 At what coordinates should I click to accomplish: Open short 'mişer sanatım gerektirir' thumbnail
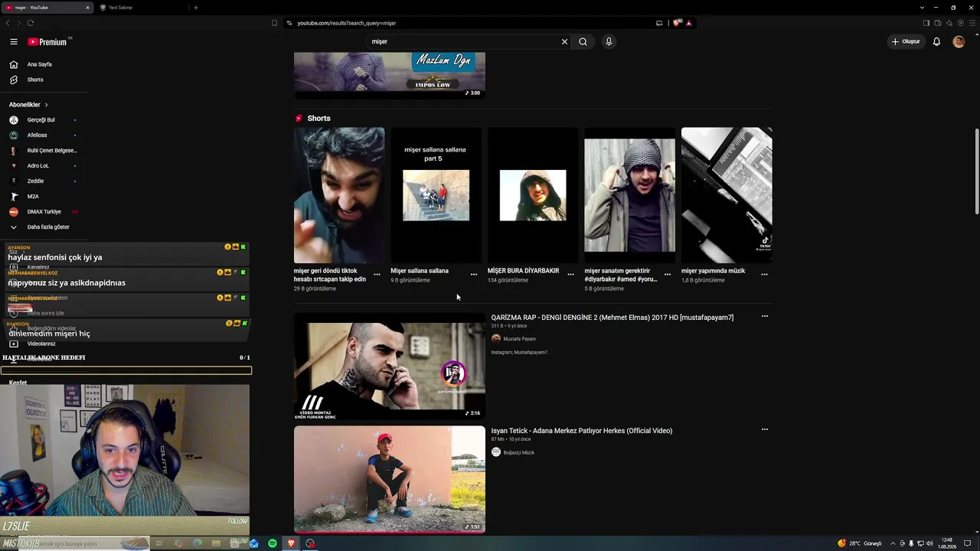630,195
